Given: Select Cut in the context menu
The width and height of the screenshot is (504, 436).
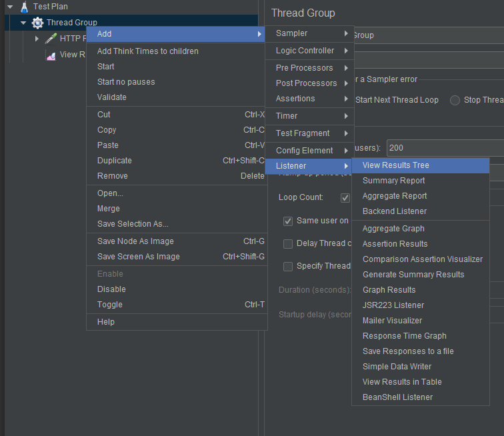Looking at the screenshot, I should coord(176,115).
